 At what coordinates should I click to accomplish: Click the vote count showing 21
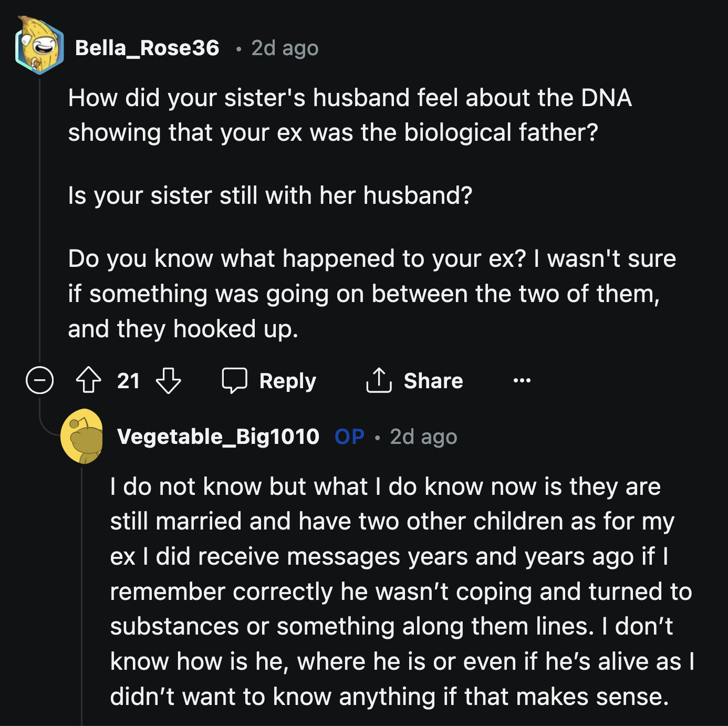[128, 381]
